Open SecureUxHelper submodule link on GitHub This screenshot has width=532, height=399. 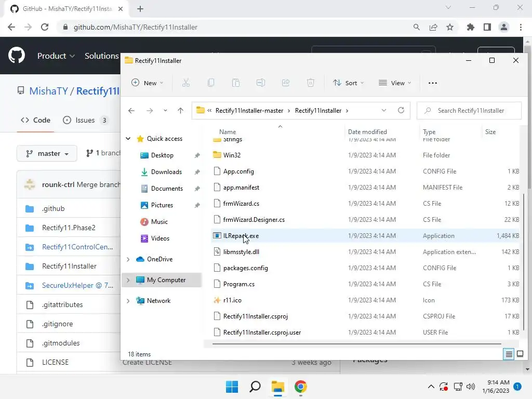77,285
